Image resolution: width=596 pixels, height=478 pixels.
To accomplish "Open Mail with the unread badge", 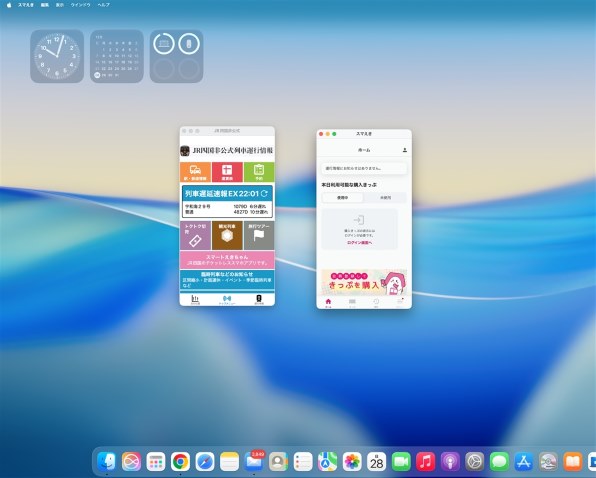I will coord(254,462).
